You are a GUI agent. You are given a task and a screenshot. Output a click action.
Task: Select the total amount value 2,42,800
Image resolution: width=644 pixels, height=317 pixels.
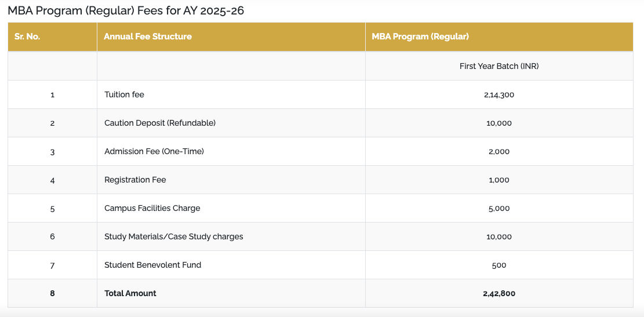(499, 293)
